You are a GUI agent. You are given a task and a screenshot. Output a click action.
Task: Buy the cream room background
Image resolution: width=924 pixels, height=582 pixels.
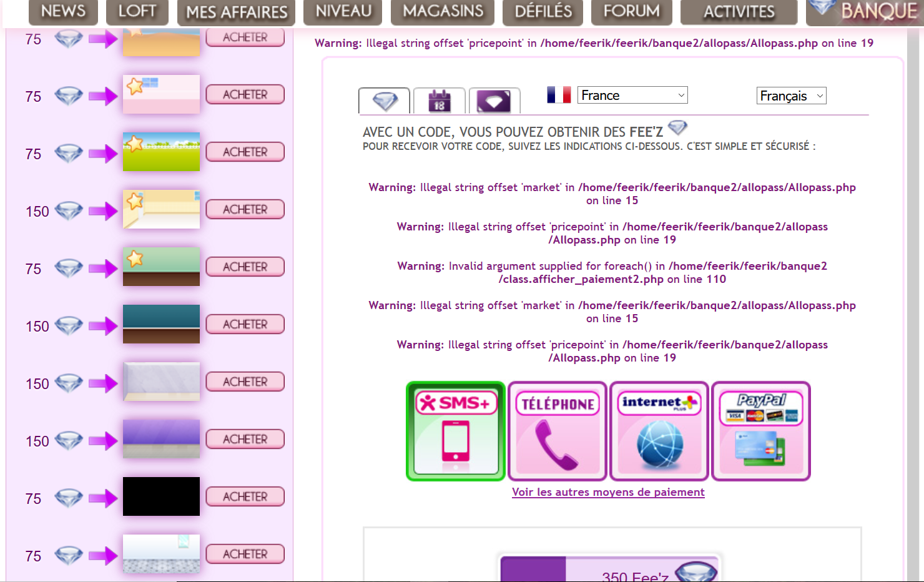(x=245, y=210)
